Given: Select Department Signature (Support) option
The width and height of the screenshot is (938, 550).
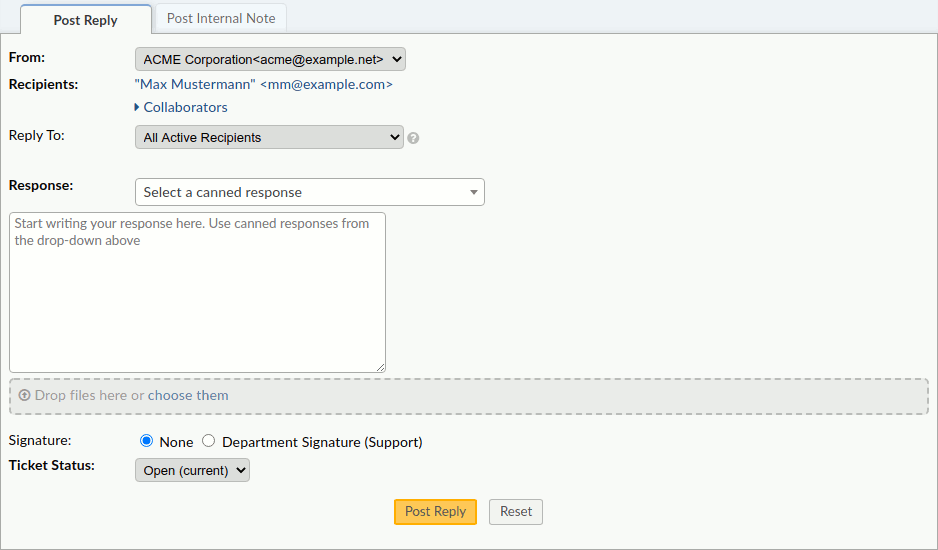Looking at the screenshot, I should (208, 441).
